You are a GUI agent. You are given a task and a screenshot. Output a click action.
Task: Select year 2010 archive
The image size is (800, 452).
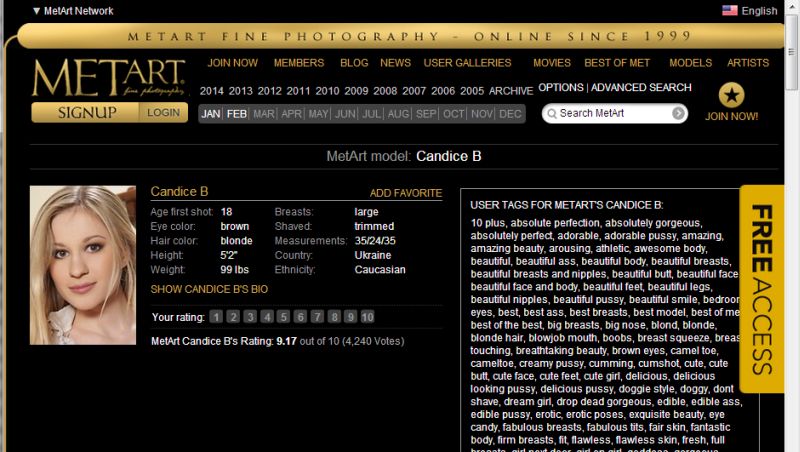click(327, 91)
